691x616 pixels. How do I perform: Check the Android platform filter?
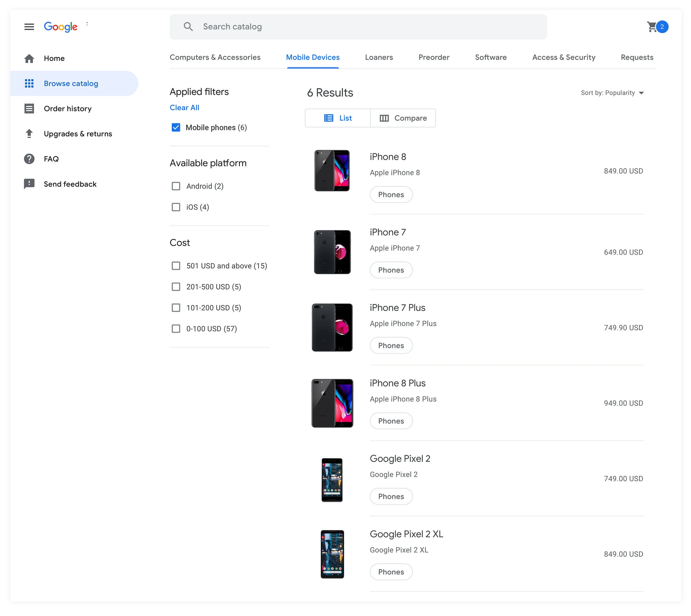pyautogui.click(x=176, y=186)
